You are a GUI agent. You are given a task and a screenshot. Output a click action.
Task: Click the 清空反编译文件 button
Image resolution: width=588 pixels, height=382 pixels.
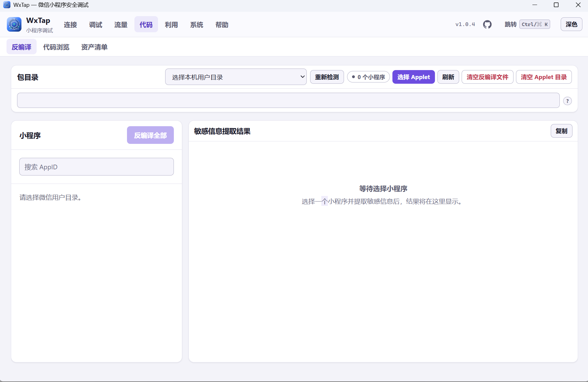[x=487, y=77]
